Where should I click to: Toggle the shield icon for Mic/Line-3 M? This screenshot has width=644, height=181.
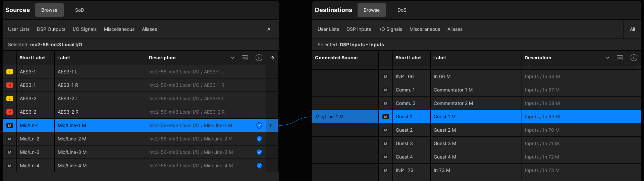point(259,152)
